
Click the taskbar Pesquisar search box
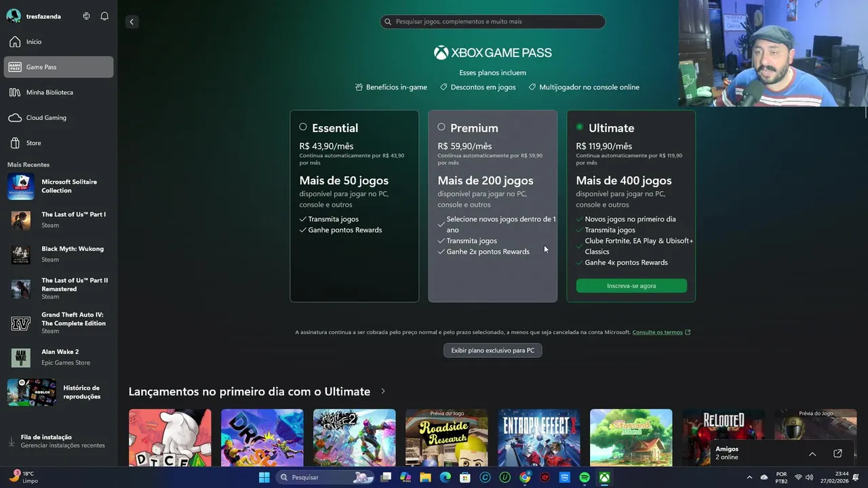point(326,477)
